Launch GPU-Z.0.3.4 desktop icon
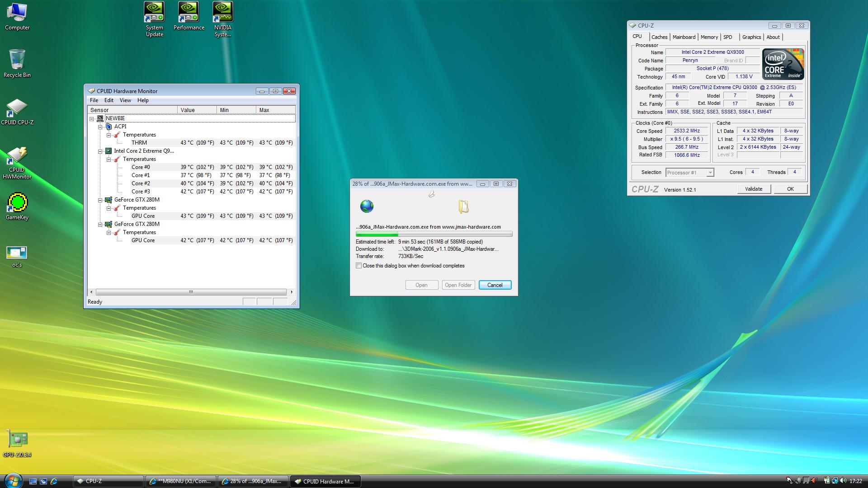 [x=17, y=444]
